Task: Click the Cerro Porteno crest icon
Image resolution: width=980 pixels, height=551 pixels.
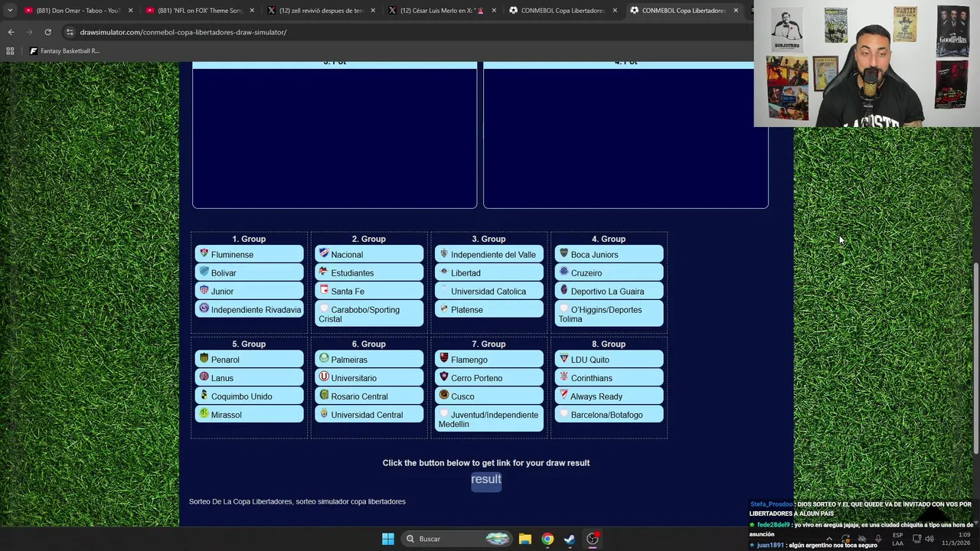Action: point(443,377)
